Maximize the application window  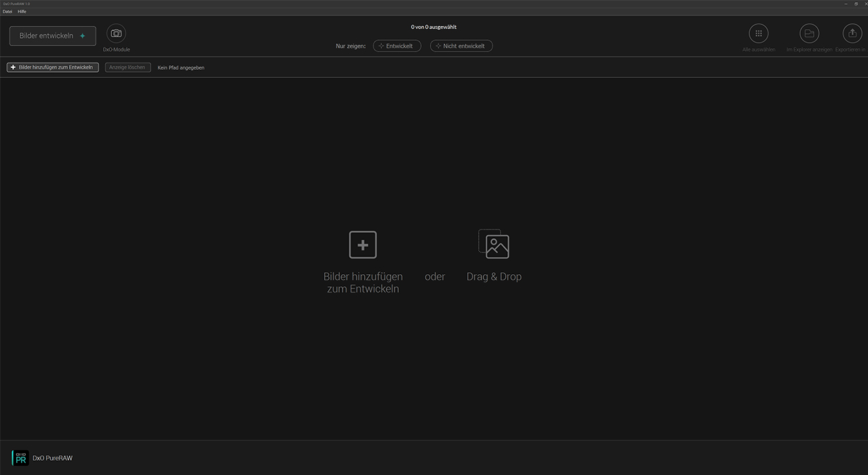[x=855, y=3]
